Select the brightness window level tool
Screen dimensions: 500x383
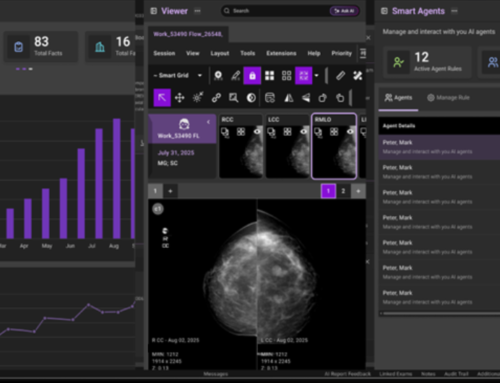tap(198, 98)
